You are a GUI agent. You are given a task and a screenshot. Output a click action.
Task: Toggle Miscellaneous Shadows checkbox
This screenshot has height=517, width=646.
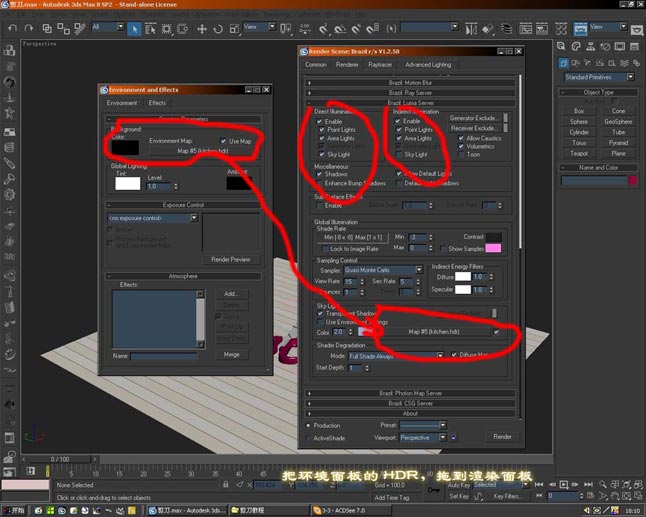point(319,174)
